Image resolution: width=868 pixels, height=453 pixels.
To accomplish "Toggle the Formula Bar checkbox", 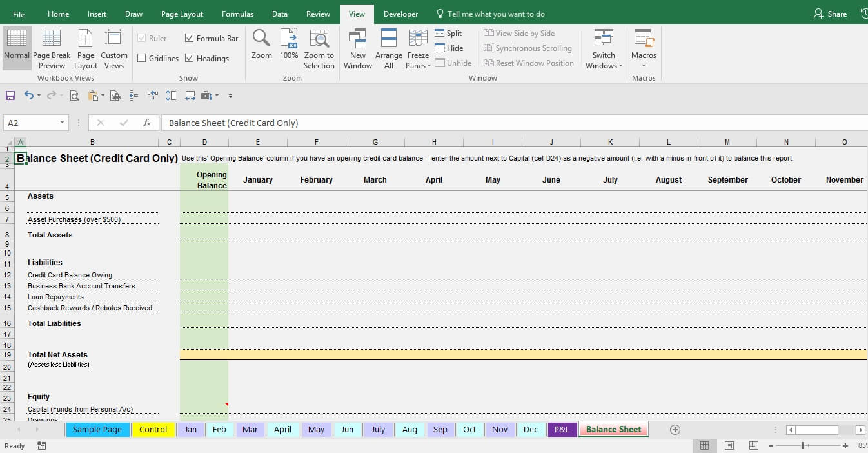I will pyautogui.click(x=189, y=38).
